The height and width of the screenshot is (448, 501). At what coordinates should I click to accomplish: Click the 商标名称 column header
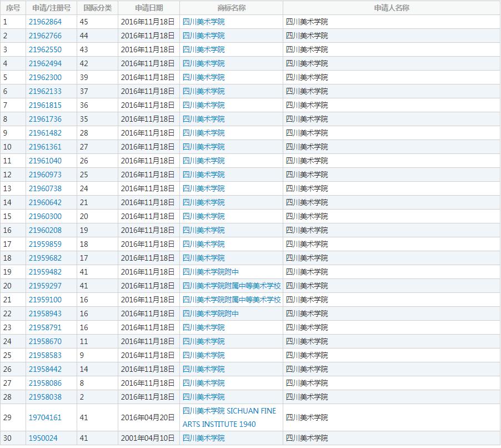click(x=231, y=8)
